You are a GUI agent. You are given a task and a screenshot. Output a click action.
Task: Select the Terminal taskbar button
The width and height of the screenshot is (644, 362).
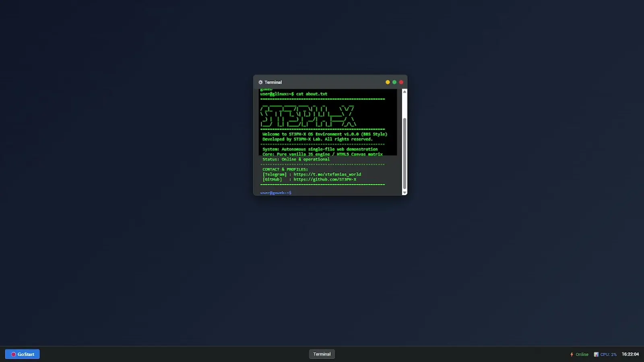click(322, 354)
